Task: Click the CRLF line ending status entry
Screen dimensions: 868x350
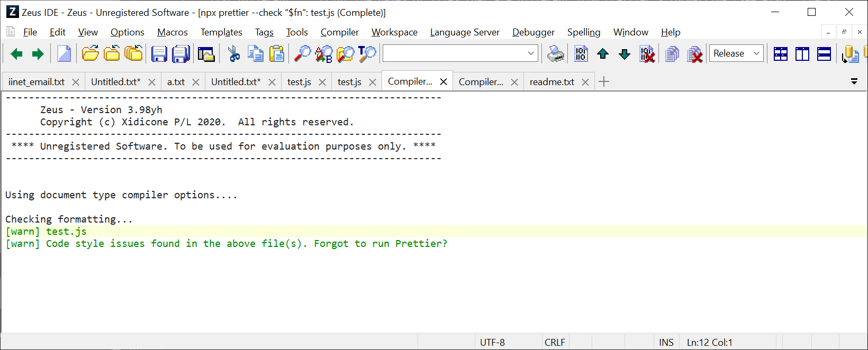Action: (x=555, y=343)
